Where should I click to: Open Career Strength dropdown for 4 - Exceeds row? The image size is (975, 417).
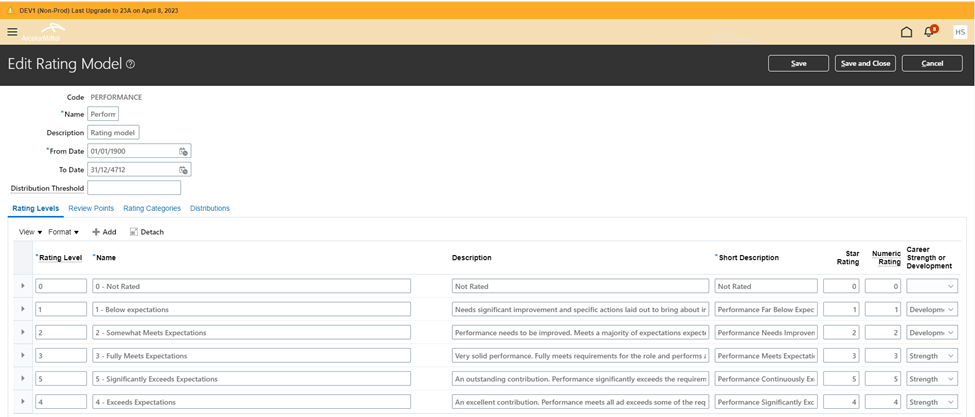click(x=931, y=401)
